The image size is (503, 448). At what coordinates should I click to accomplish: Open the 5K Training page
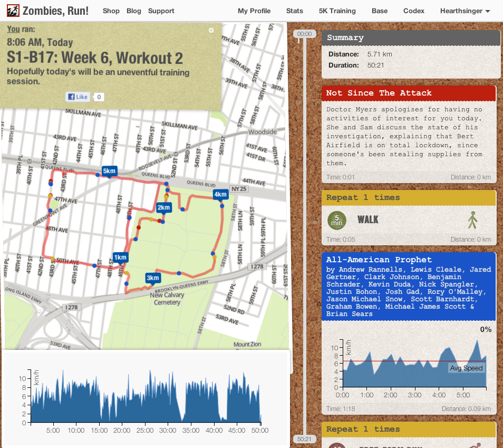tap(337, 11)
